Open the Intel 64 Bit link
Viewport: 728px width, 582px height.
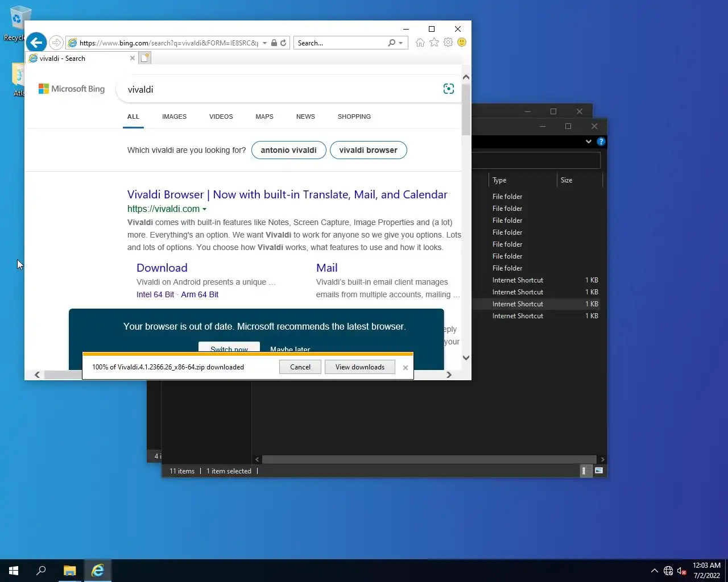[x=155, y=294]
